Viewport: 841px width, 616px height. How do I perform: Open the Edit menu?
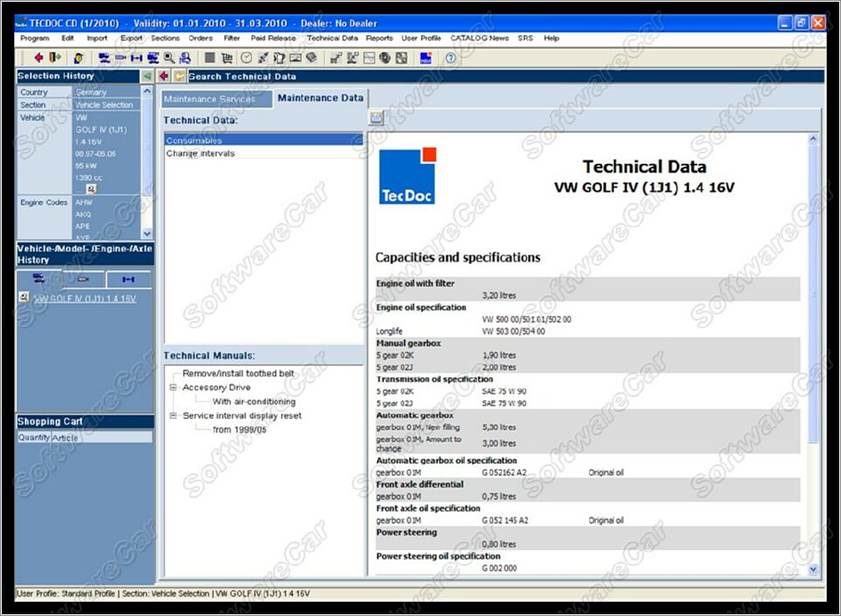tap(67, 38)
